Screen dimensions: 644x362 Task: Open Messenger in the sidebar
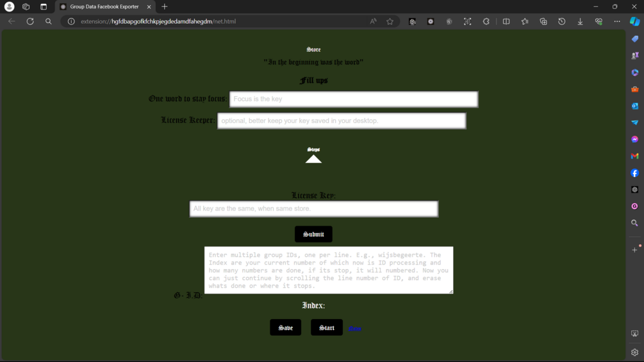coord(634,139)
